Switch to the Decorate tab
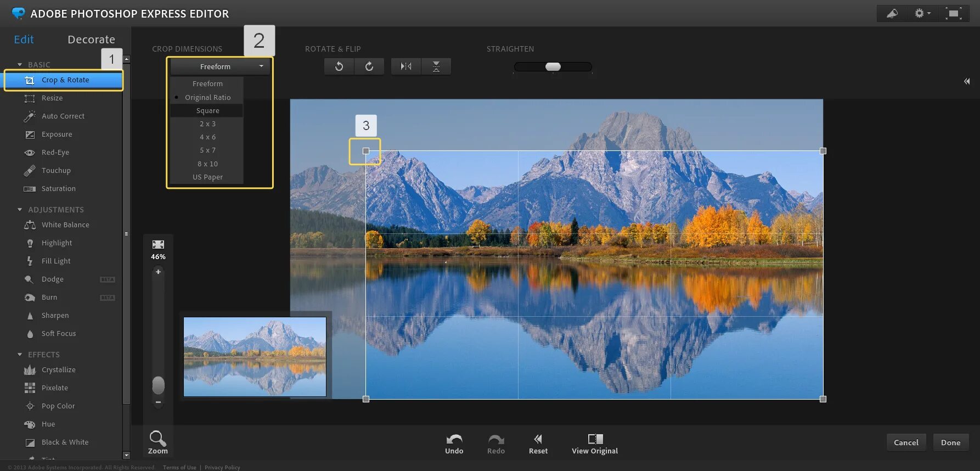 click(x=91, y=40)
